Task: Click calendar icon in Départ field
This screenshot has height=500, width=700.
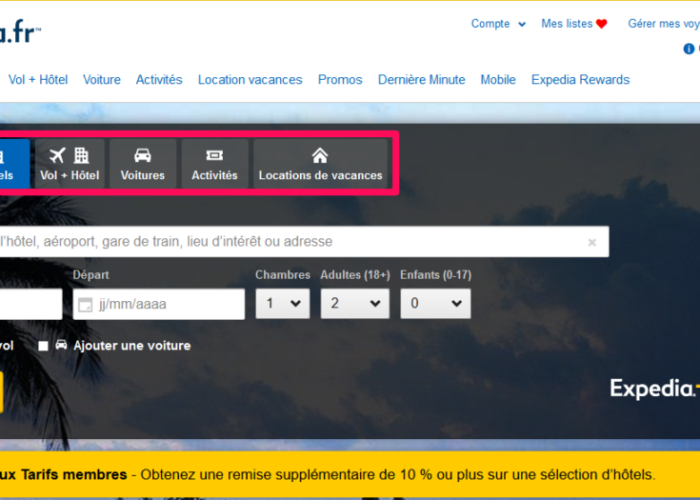Action: [85, 305]
